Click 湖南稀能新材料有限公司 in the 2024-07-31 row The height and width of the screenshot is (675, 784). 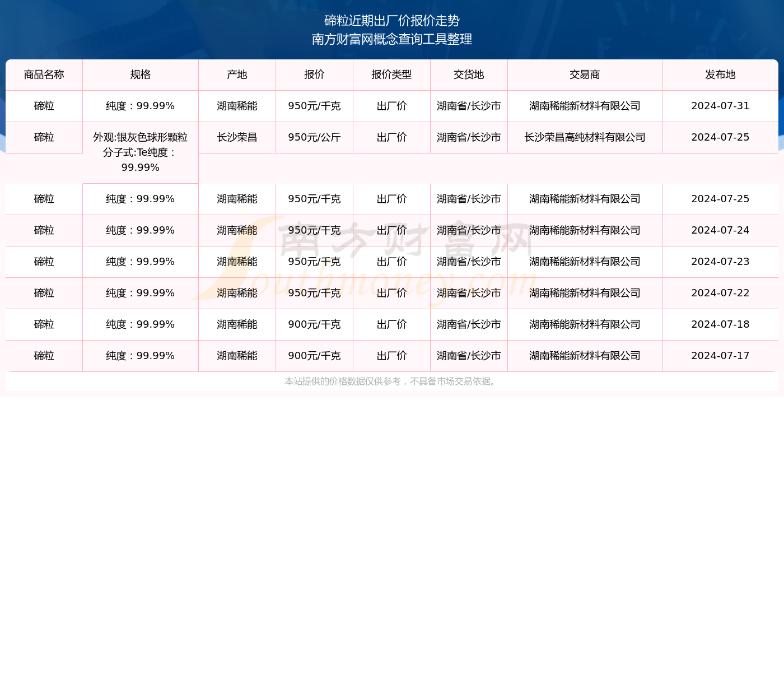click(x=585, y=106)
